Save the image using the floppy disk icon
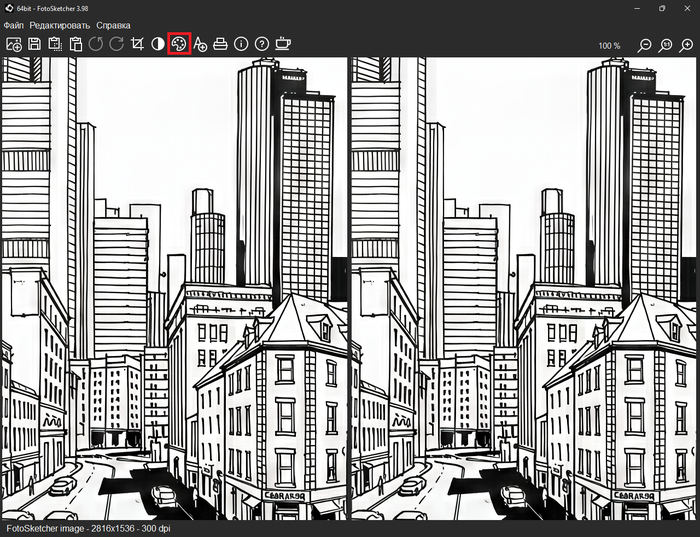The width and height of the screenshot is (700, 537). pyautogui.click(x=34, y=44)
